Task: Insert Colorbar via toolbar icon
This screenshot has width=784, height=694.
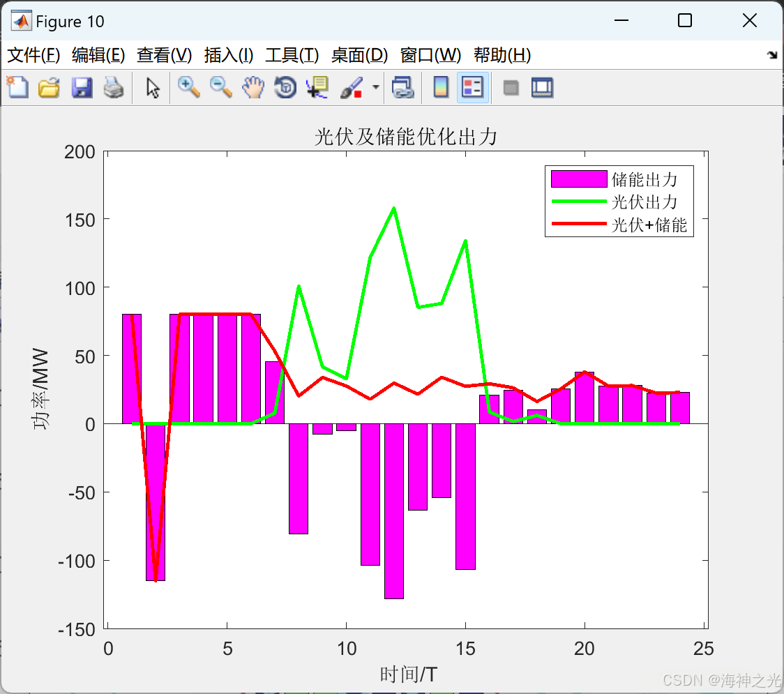Action: 441,87
